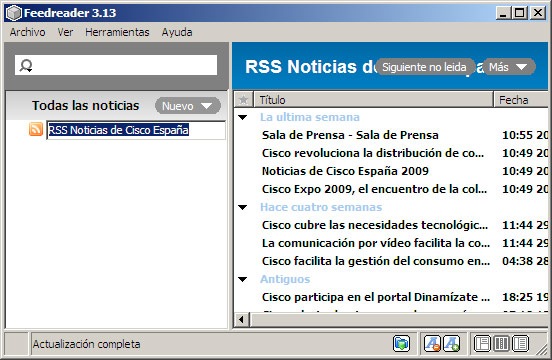
Task: Open article Cisco facilita la gestión del consumo
Action: coord(376,261)
